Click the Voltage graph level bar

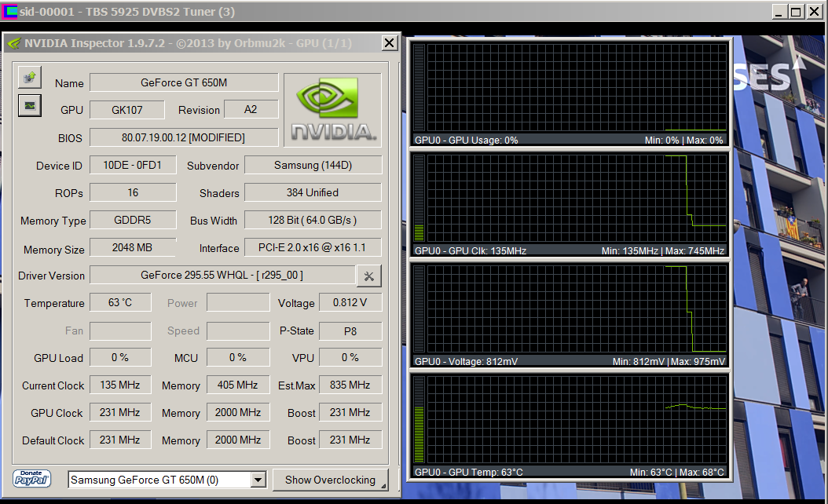pos(419,309)
